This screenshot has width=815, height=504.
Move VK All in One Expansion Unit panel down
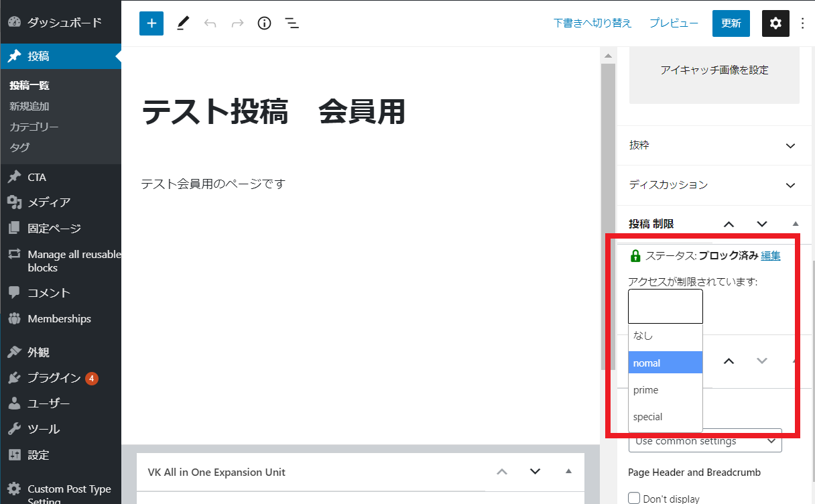pos(535,472)
